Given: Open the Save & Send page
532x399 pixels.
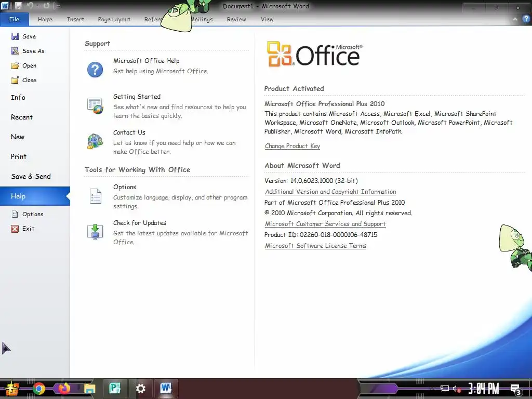Looking at the screenshot, I should 31,177.
